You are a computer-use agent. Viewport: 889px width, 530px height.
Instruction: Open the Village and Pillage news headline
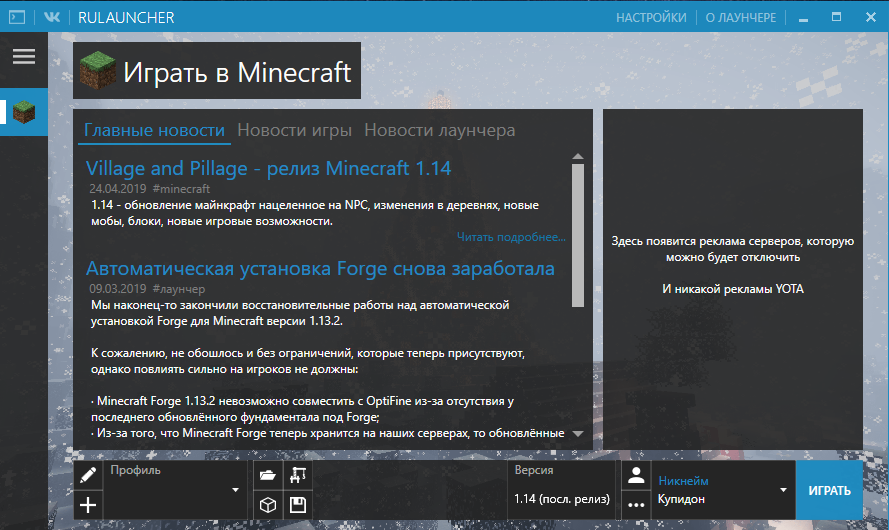click(x=268, y=168)
